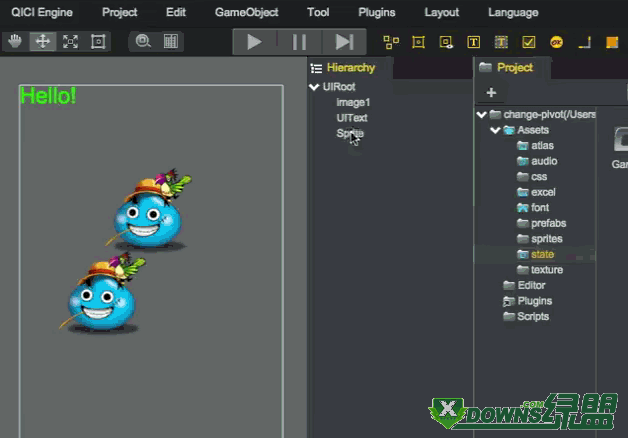Open the Project menu

(x=120, y=12)
